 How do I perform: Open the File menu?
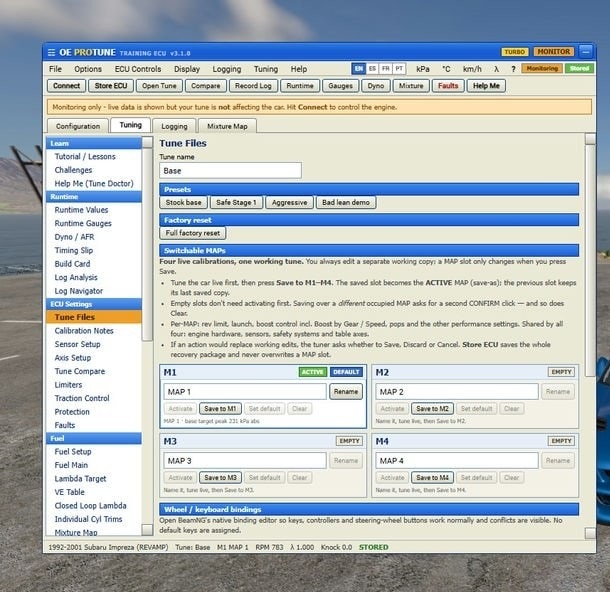click(55, 69)
